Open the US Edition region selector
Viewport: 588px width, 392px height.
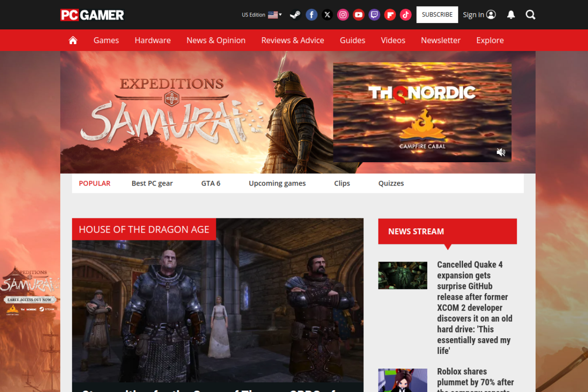coord(262,15)
